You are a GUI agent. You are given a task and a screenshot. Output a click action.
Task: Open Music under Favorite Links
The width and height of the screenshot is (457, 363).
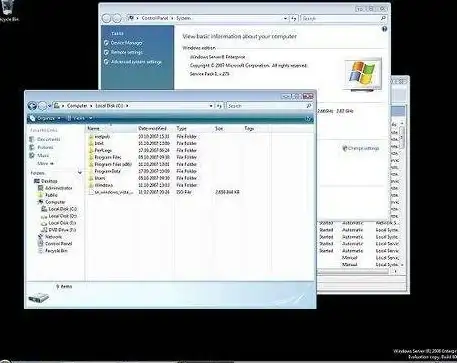[39, 156]
